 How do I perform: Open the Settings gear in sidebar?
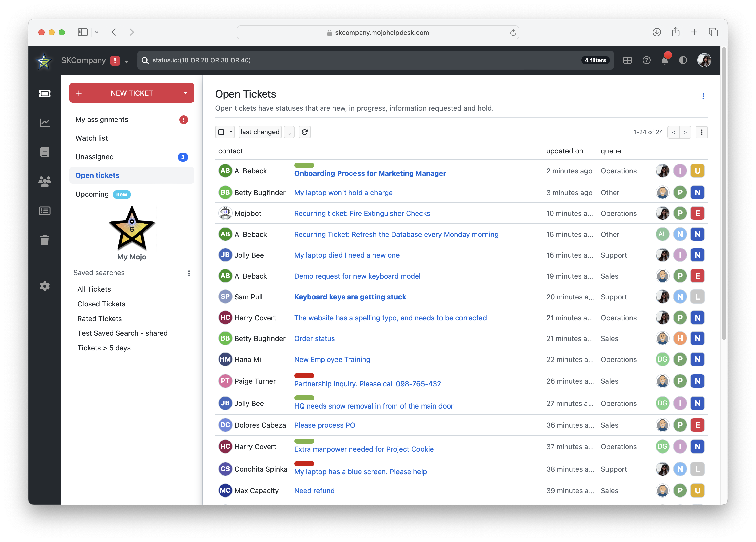click(x=45, y=286)
